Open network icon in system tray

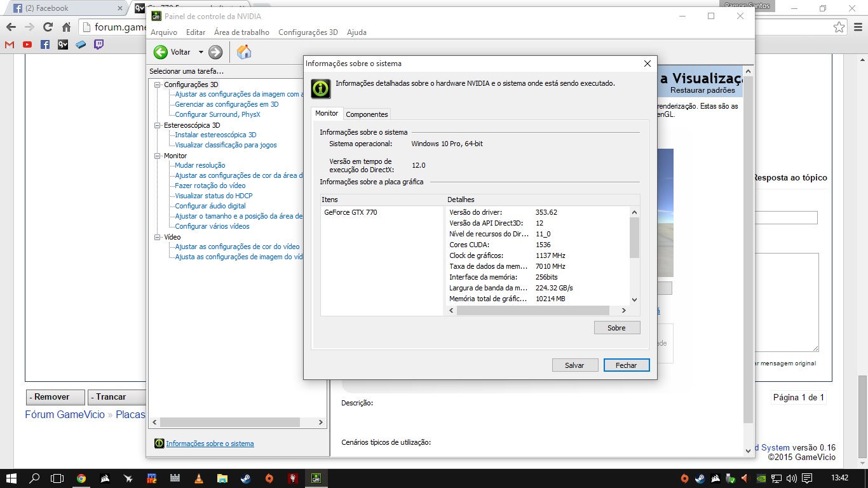point(776,478)
